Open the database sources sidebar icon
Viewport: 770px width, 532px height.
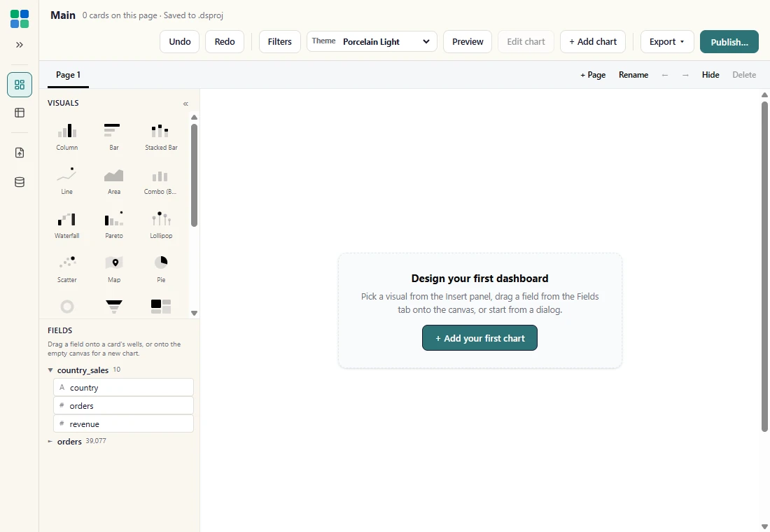(20, 182)
